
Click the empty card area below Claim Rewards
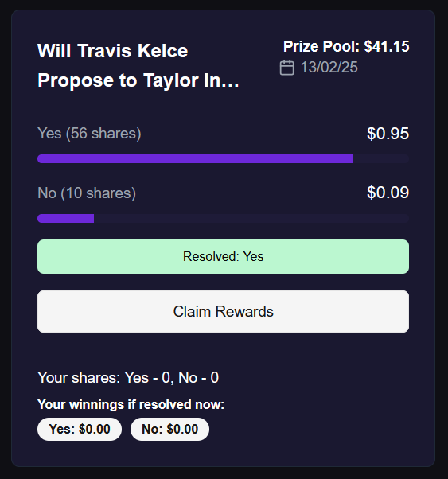point(223,352)
